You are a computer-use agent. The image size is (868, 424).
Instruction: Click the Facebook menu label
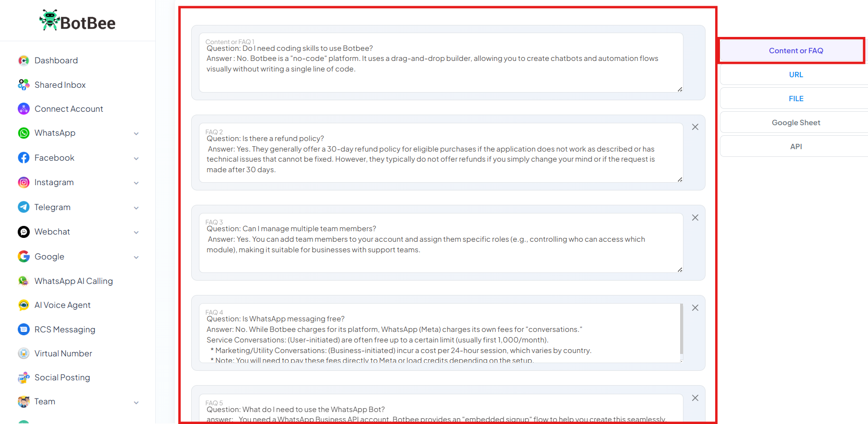(54, 158)
